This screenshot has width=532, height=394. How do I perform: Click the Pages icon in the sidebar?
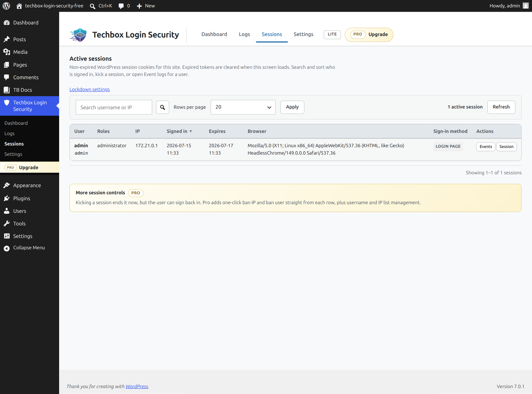click(x=7, y=65)
